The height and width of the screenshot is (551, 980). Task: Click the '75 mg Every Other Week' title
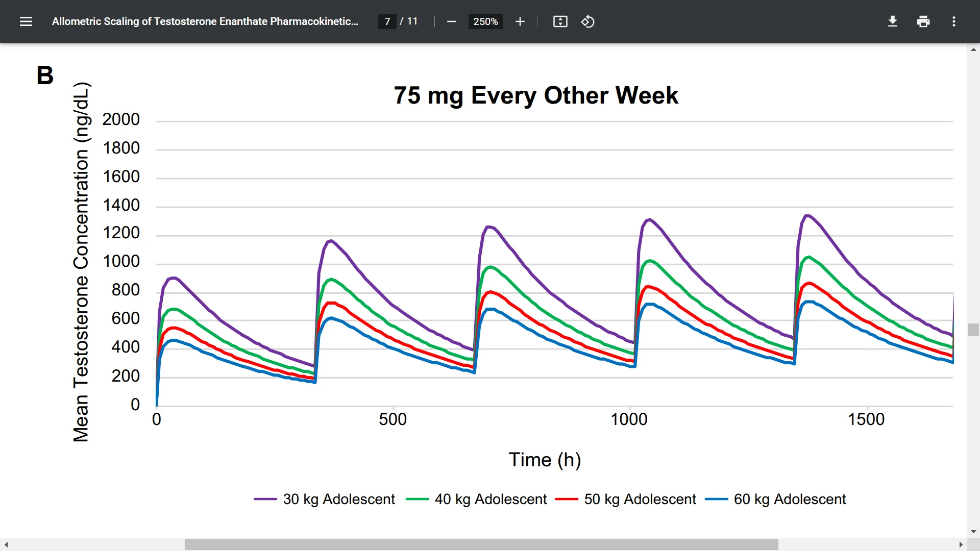point(536,95)
